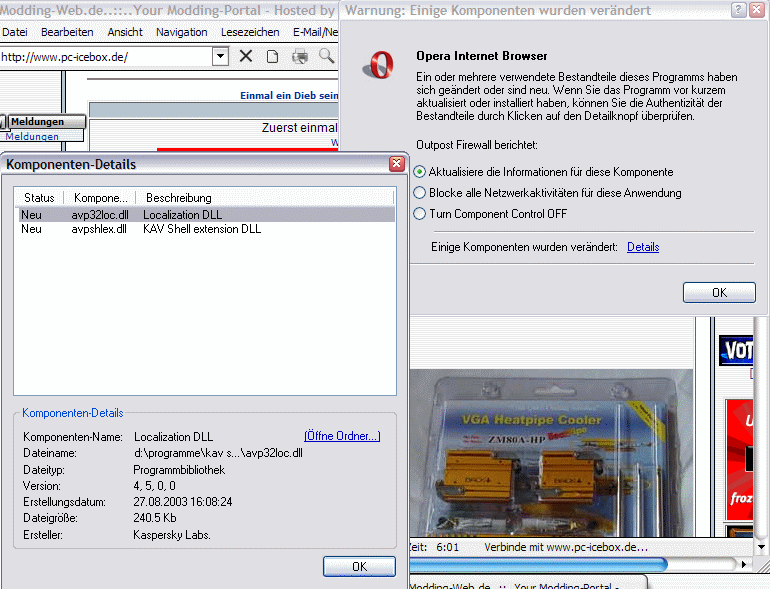Click the 'Öffne Ordner...' link
This screenshot has width=770, height=589.
pos(342,436)
